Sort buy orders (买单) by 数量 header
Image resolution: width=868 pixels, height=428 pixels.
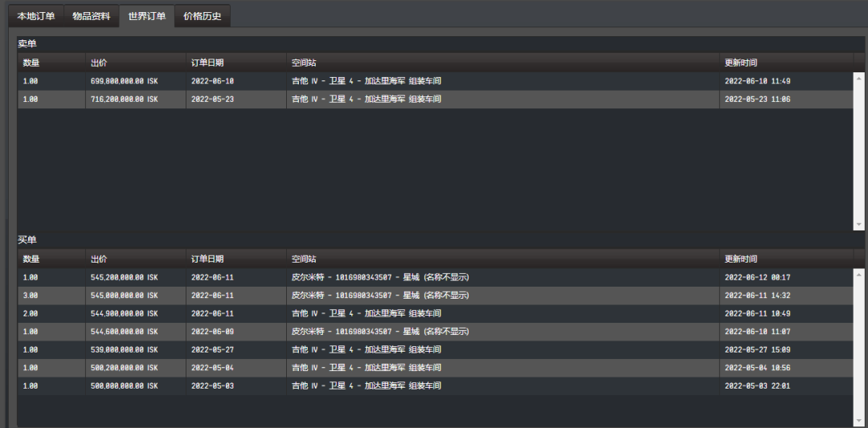click(51, 259)
